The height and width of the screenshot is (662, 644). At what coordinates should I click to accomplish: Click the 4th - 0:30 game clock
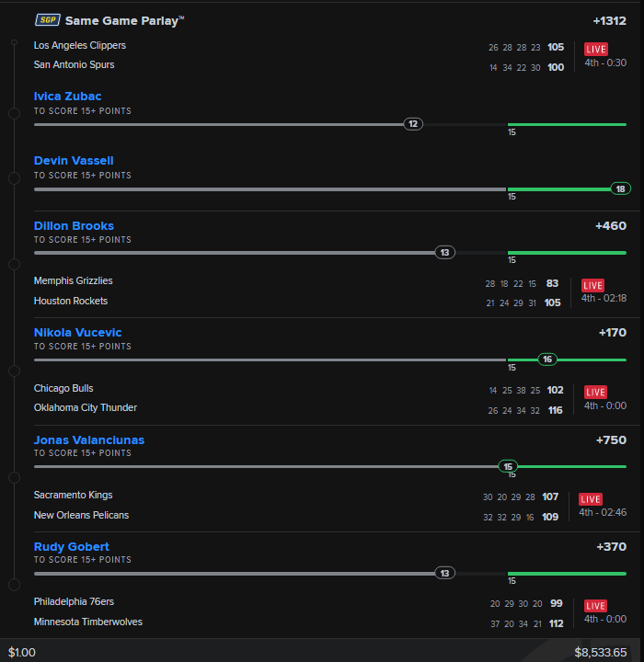click(x=605, y=63)
